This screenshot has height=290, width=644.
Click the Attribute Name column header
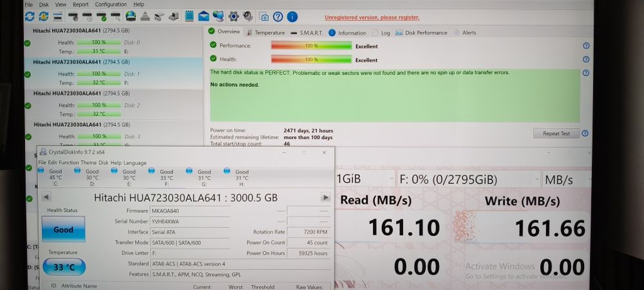click(79, 285)
